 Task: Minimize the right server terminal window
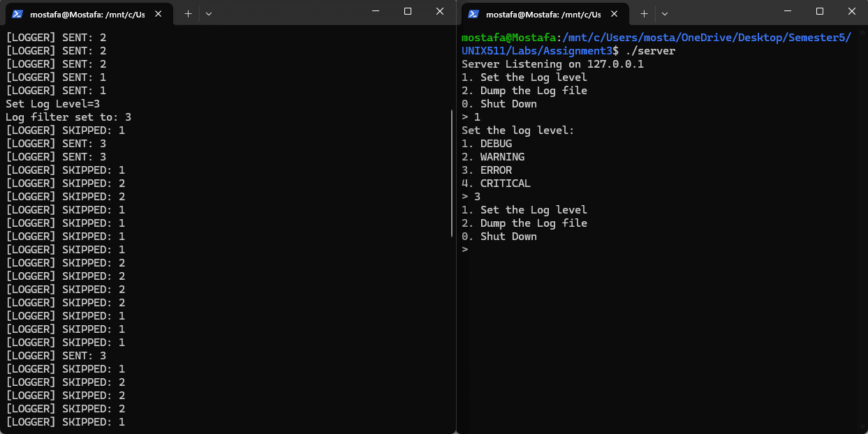click(x=788, y=12)
